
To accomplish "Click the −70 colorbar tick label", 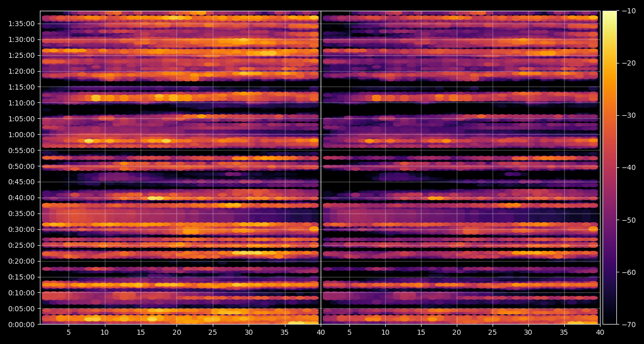I will click(x=629, y=325).
